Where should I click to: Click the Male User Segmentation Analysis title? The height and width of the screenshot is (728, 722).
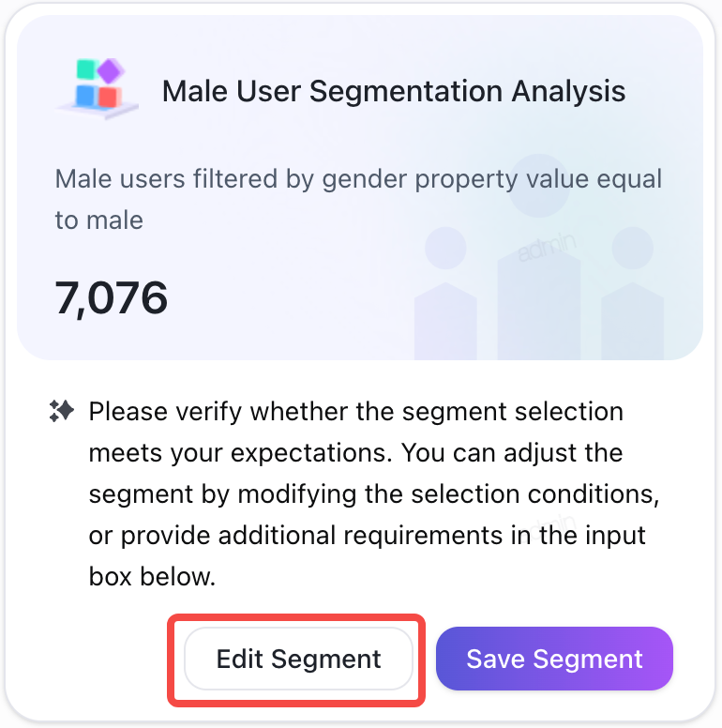click(x=394, y=91)
